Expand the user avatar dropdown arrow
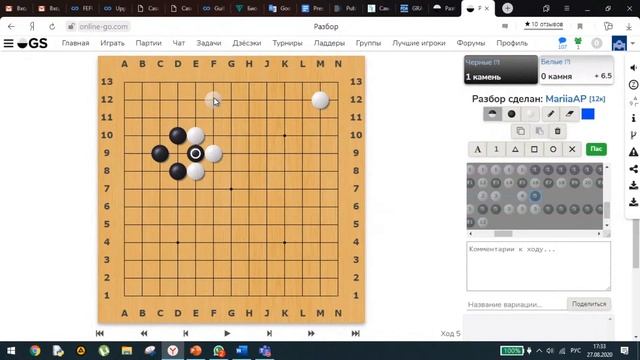 click(x=633, y=43)
